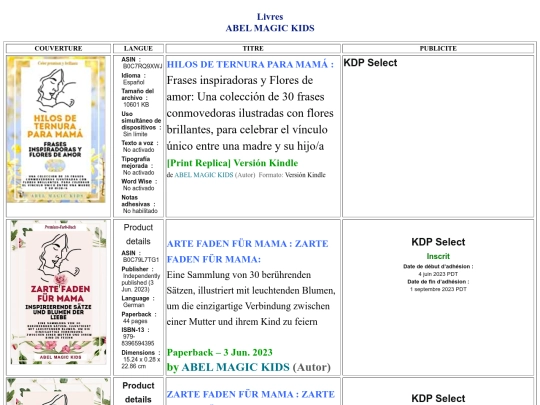Select the '[Print Replica] Versión Kindle' text

(232, 163)
